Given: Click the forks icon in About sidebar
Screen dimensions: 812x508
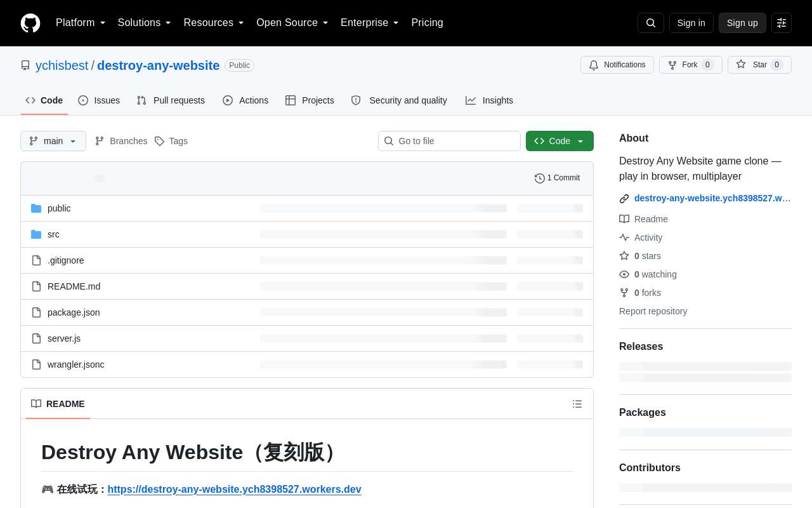Looking at the screenshot, I should [x=624, y=293].
